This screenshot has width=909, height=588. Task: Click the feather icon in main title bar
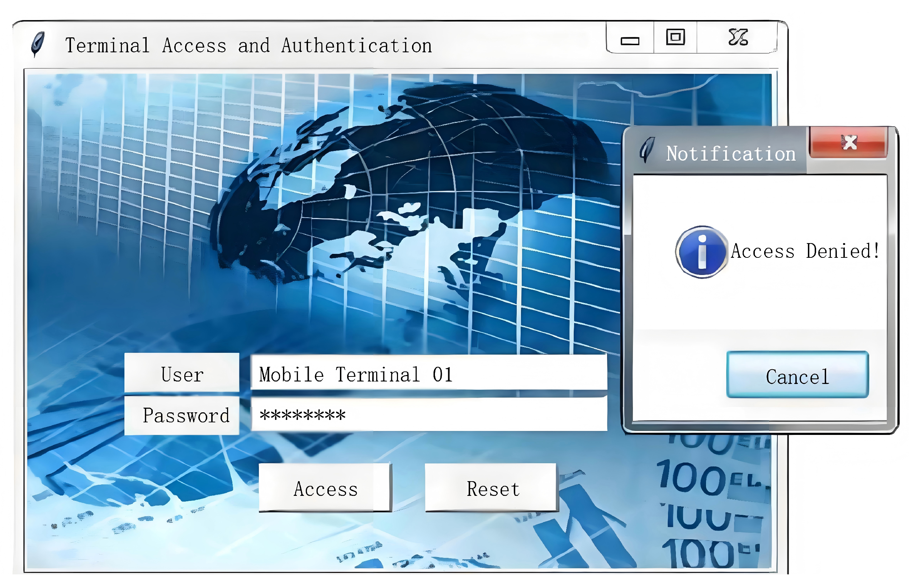(x=37, y=44)
